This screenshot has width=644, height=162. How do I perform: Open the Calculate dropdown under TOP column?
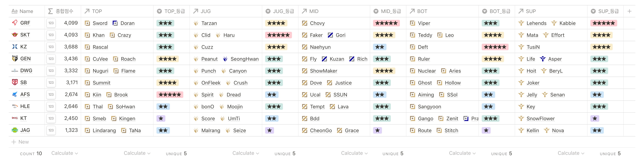pyautogui.click(x=137, y=153)
